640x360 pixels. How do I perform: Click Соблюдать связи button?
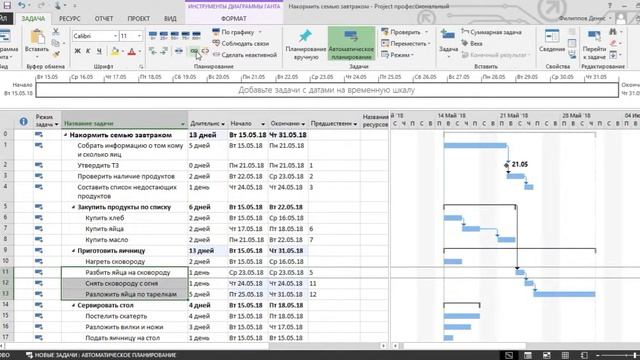pos(241,43)
